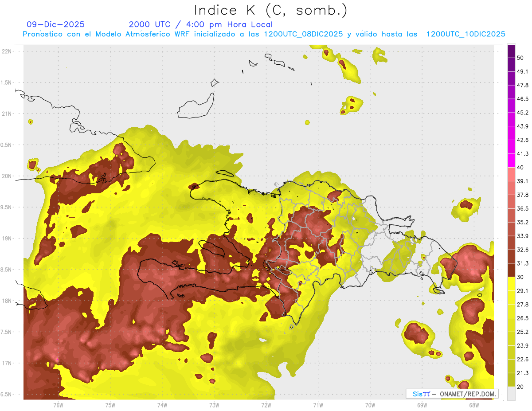Click the colorbar value '32.6'
Image resolution: width=532 pixels, height=411 pixels.
(522, 250)
